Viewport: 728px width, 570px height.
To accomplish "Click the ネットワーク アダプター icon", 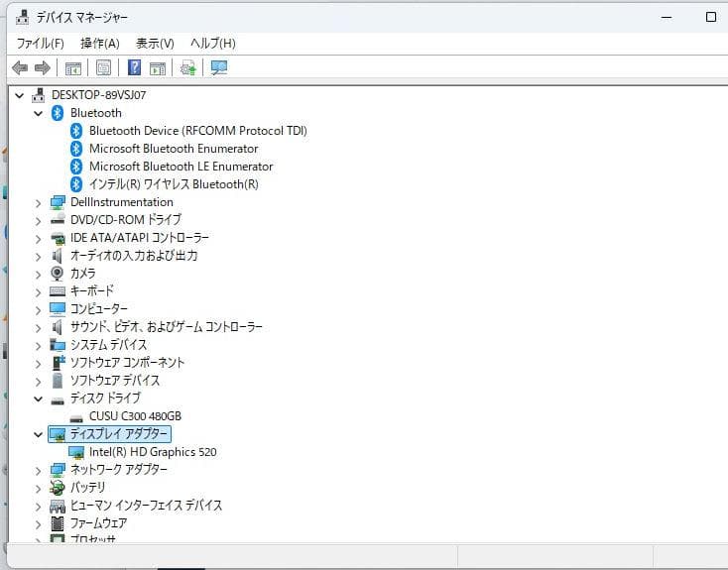I will click(58, 470).
